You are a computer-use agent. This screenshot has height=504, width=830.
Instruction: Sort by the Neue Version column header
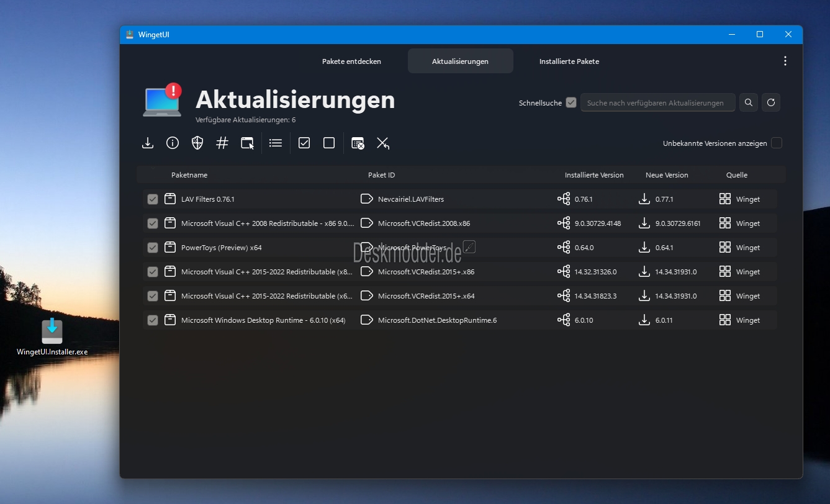[x=667, y=175]
